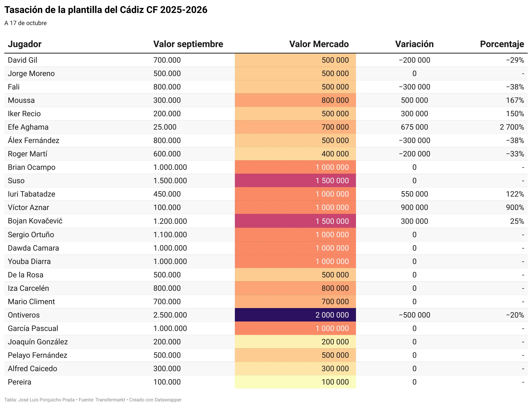
Task: Click Iuri Tabatadze's 450.000 September value
Action: point(167,194)
